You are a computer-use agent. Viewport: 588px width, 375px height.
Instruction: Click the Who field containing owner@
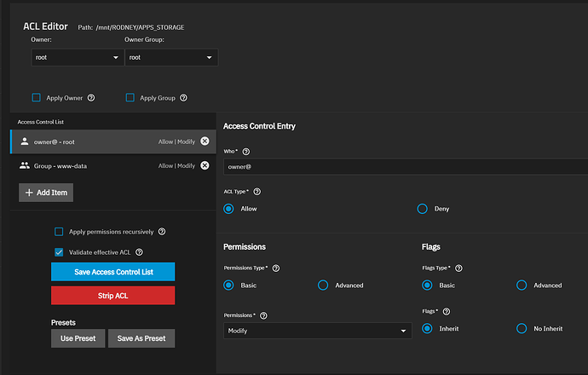(406, 166)
